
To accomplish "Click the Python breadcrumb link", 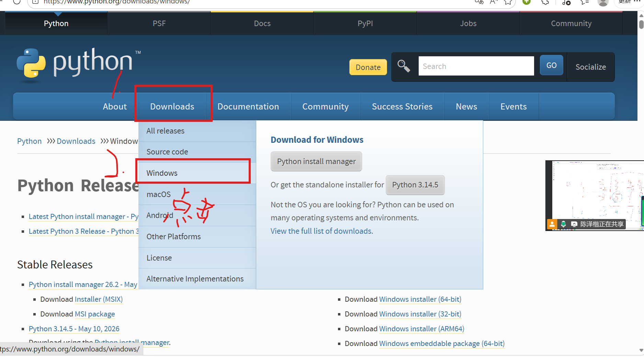I will pyautogui.click(x=30, y=141).
